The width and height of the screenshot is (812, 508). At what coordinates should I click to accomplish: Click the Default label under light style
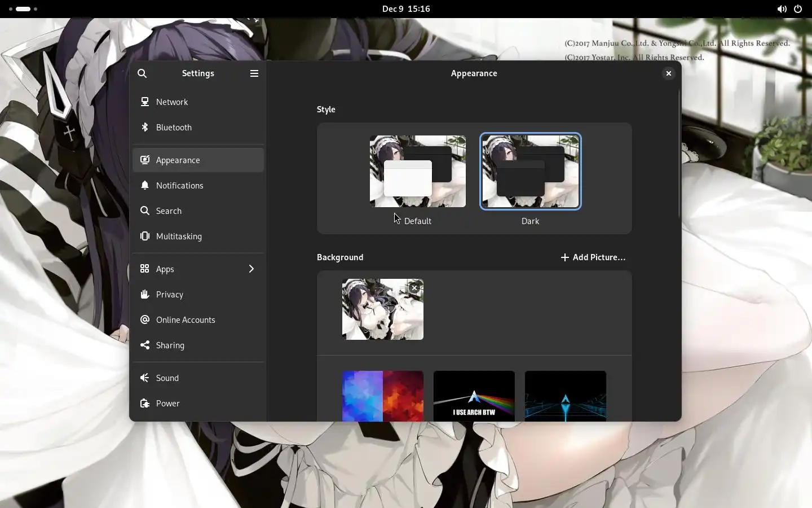tap(418, 221)
